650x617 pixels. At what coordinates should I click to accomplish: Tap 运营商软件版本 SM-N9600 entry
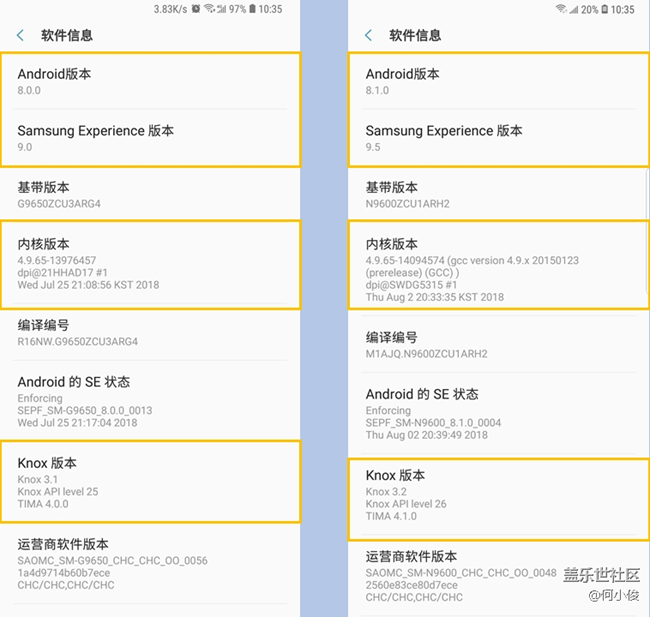[x=498, y=577]
